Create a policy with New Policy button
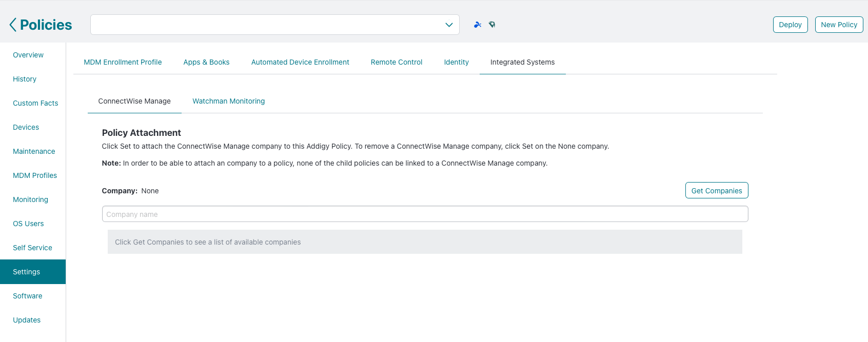This screenshot has width=868, height=342. [839, 25]
